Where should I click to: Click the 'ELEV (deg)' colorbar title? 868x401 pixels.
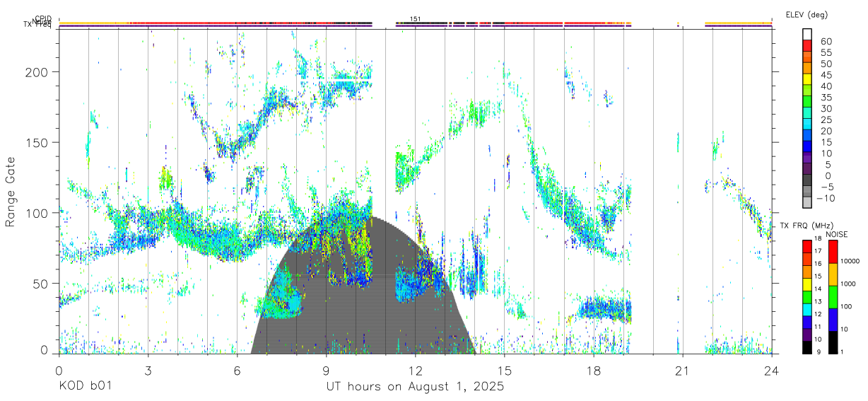[x=806, y=15]
